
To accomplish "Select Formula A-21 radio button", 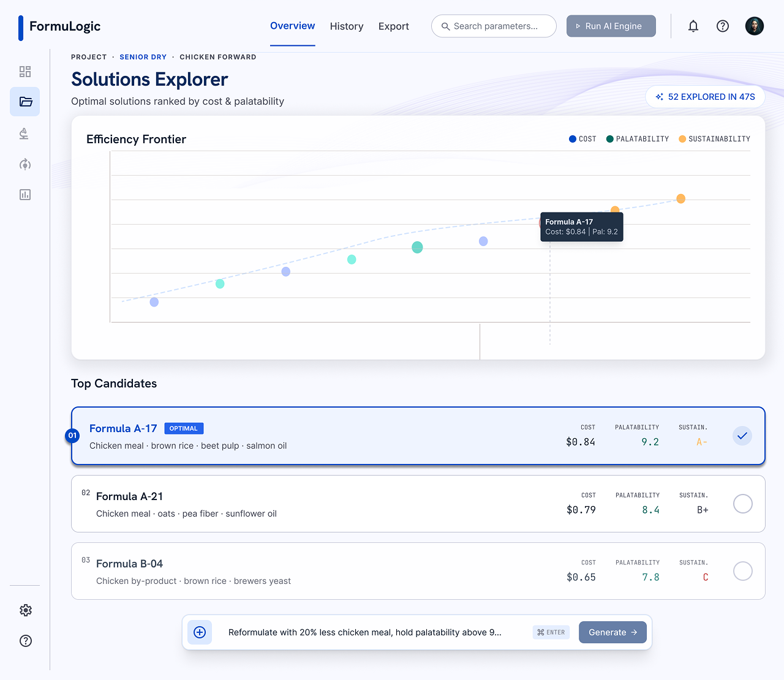I will pyautogui.click(x=743, y=504).
